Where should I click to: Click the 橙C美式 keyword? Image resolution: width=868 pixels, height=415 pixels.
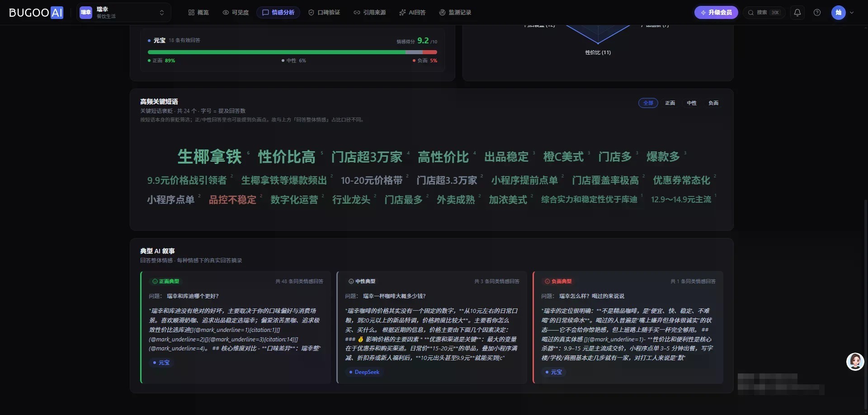pyautogui.click(x=563, y=157)
